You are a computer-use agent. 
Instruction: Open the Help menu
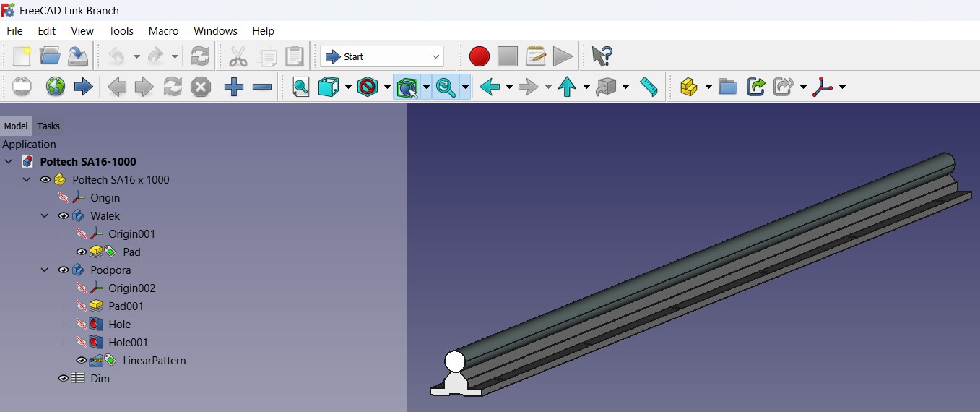(x=264, y=31)
